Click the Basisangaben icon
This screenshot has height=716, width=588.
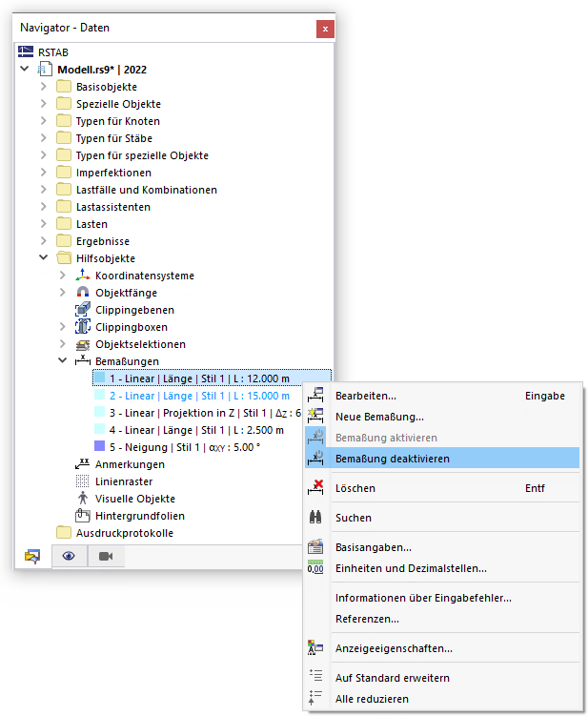[x=315, y=546]
